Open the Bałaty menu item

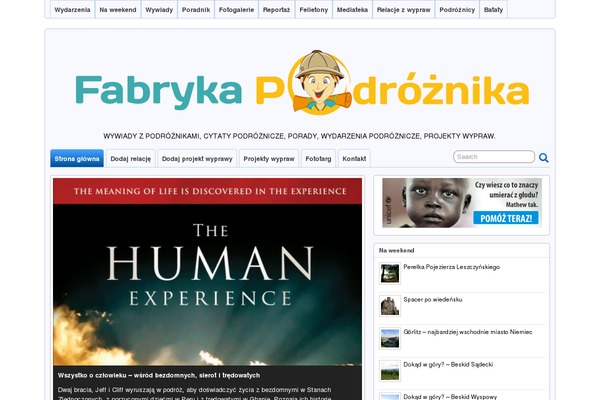[493, 10]
